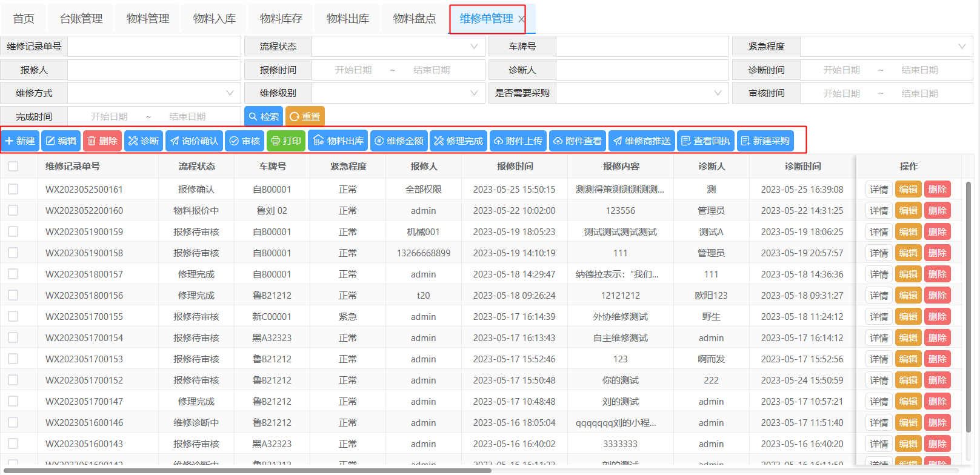The width and height of the screenshot is (980, 475).
Task: Expand the 流程状态 dropdown
Action: (x=398, y=47)
